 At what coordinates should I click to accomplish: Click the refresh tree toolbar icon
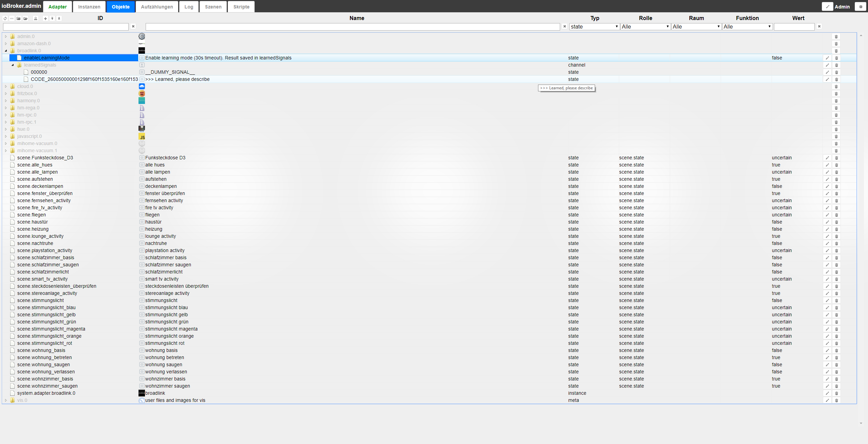click(5, 18)
